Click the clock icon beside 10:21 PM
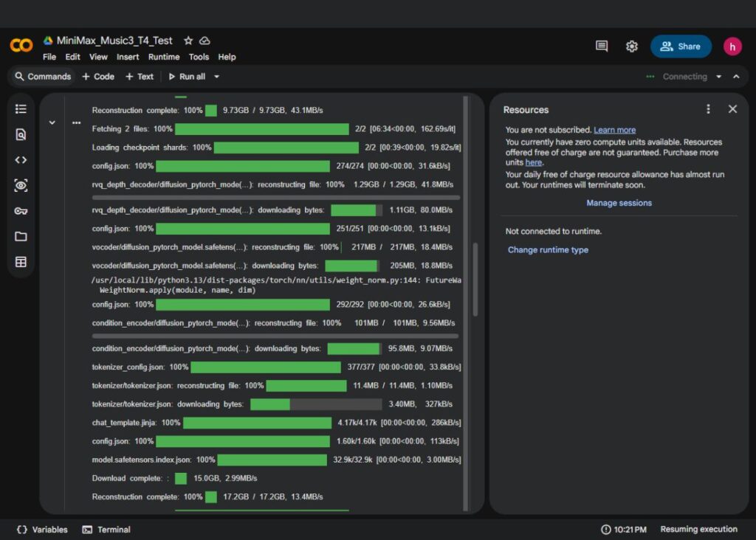 605,530
